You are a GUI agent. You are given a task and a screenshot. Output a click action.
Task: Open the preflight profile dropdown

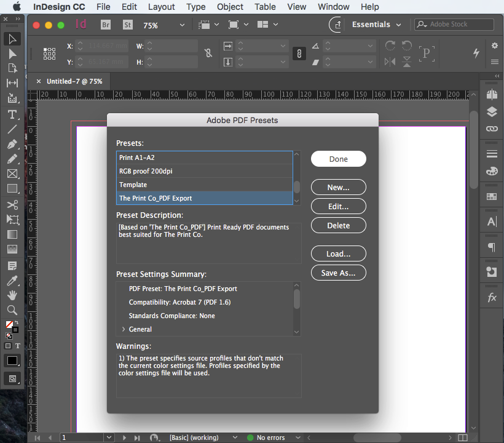(235, 437)
